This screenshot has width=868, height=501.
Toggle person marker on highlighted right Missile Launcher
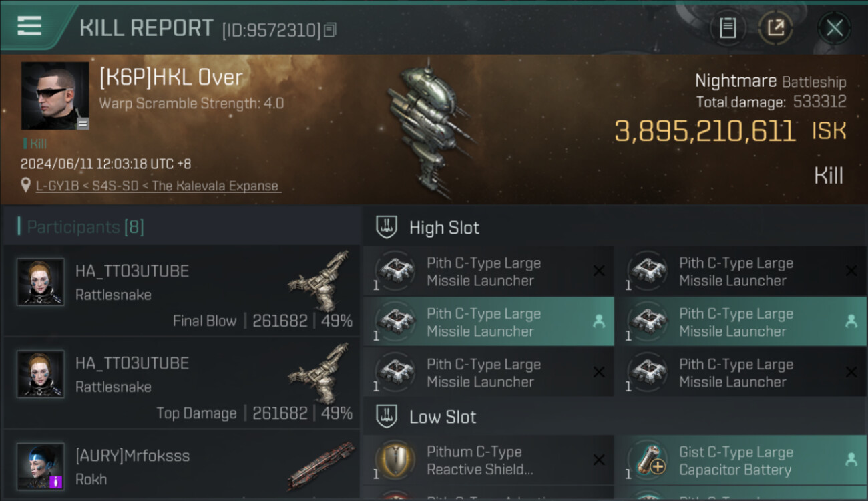[x=851, y=321]
